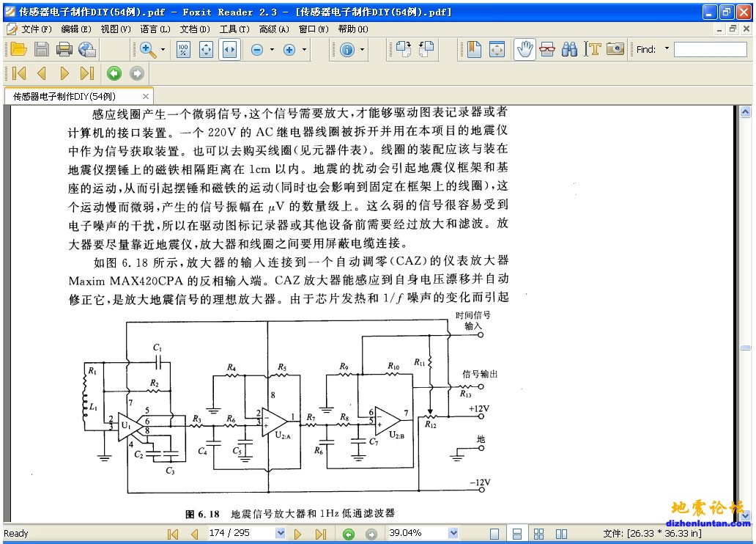This screenshot has height=544, width=756.
Task: Restore the inner document window
Action: tap(733, 29)
